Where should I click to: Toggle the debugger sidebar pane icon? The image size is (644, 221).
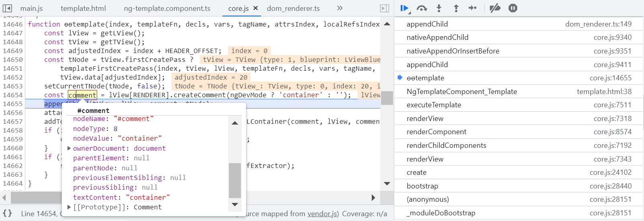tap(384, 8)
